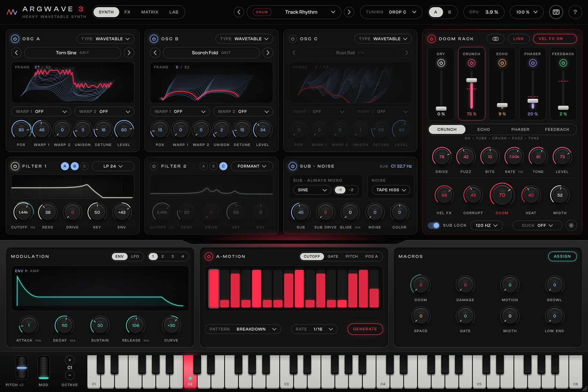The height and width of the screenshot is (392, 588).
Task: Toggle the Crunch strip power icon
Action: tap(472, 63)
